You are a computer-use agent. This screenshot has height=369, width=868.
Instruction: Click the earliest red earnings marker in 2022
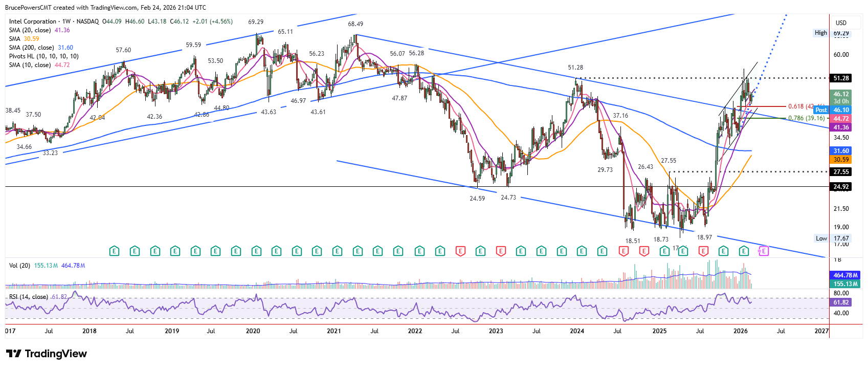(x=460, y=251)
